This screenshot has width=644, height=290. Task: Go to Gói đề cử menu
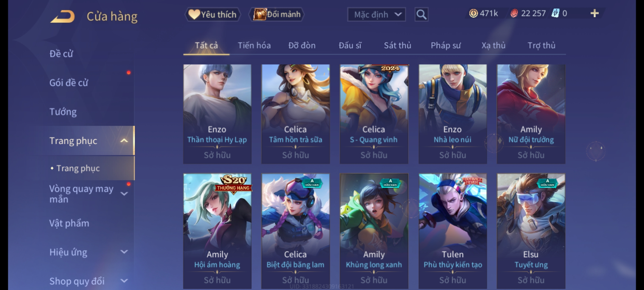click(x=69, y=83)
